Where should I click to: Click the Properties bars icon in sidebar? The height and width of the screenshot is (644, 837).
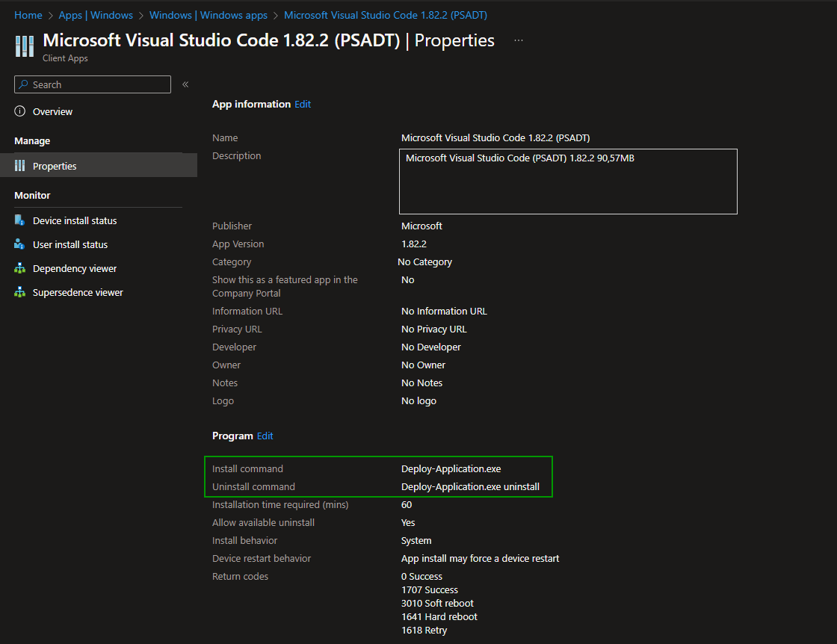click(x=20, y=166)
